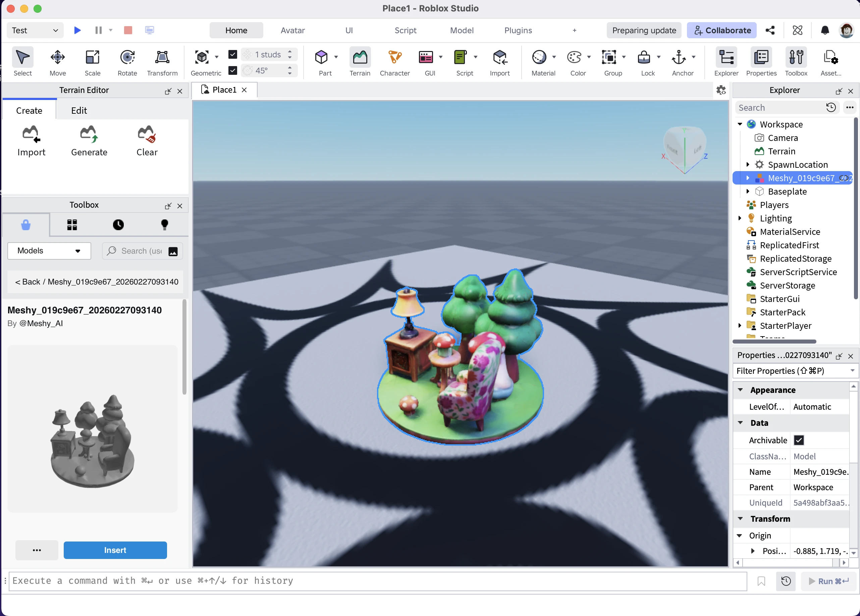Screen dimensions: 860x616
Task: Open the Toolbox recent (clock) tab
Action: click(x=118, y=225)
